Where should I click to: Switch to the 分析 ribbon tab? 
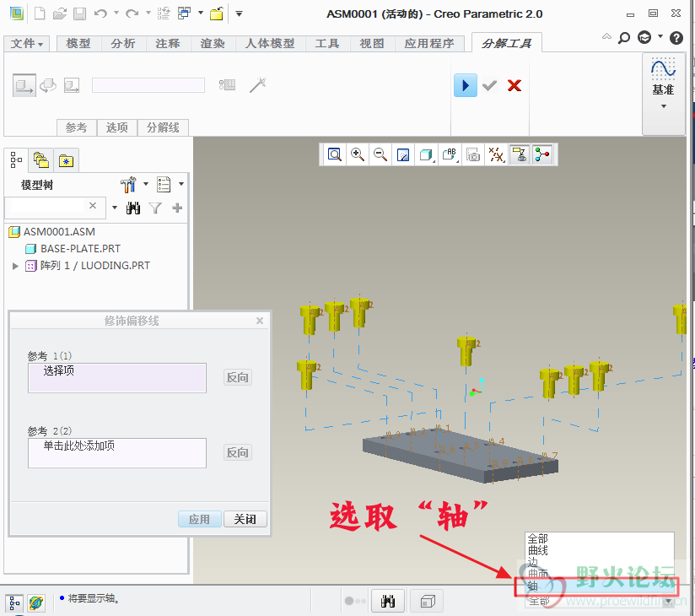tap(123, 44)
